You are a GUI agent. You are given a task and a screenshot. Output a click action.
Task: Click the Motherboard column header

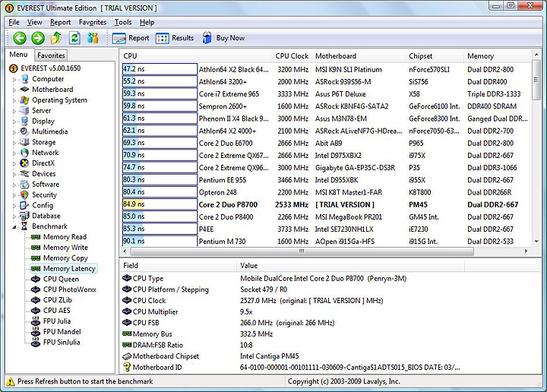click(x=359, y=55)
